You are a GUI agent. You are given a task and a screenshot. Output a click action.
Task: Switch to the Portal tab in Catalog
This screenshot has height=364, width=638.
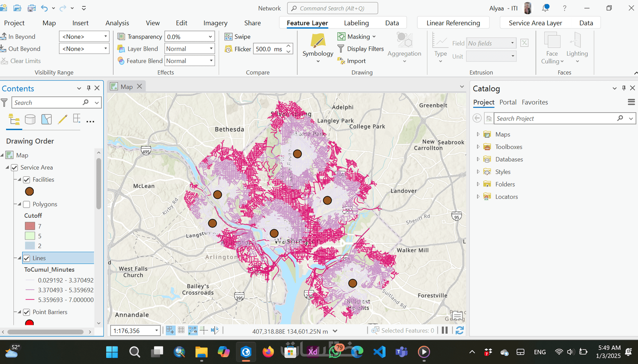(508, 102)
